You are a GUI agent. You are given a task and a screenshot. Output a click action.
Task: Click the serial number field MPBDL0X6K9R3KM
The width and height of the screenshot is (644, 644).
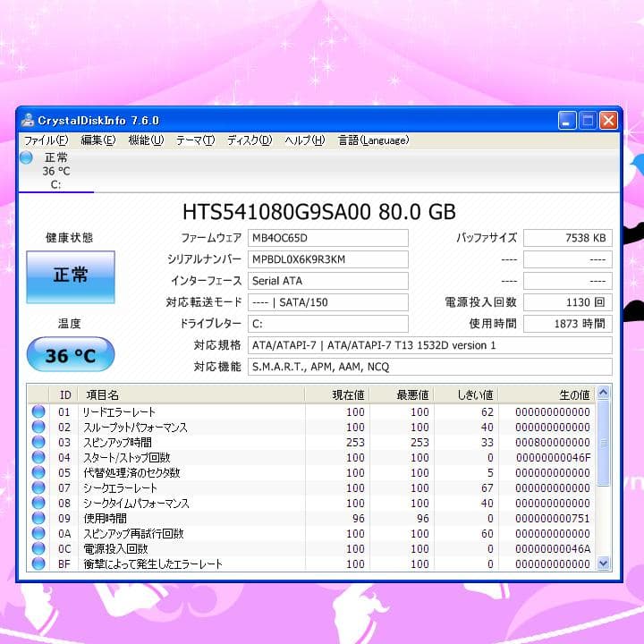[x=328, y=259]
